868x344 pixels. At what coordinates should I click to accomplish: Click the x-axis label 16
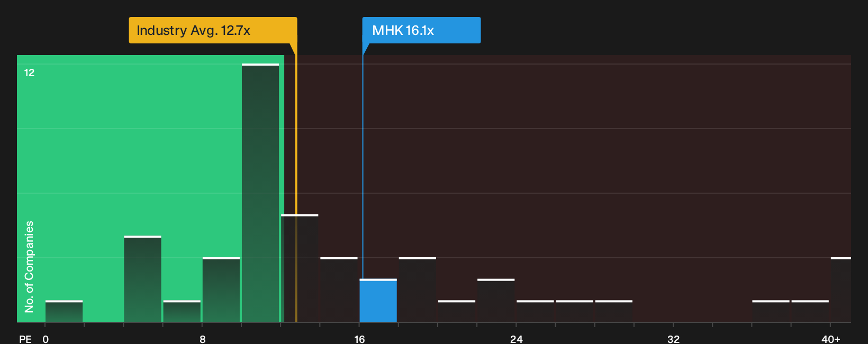point(359,339)
